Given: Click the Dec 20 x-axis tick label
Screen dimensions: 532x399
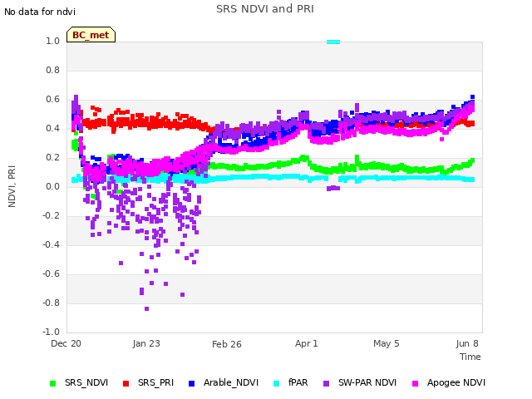Looking at the screenshot, I should coord(66,343).
